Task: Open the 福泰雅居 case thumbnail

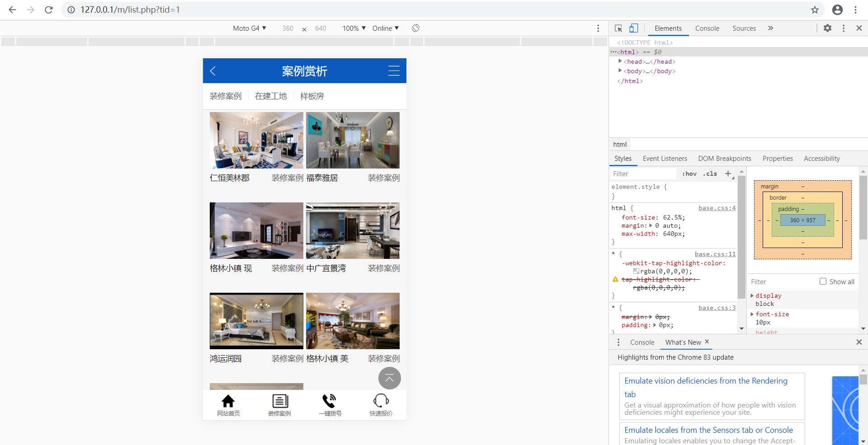Action: pos(353,140)
